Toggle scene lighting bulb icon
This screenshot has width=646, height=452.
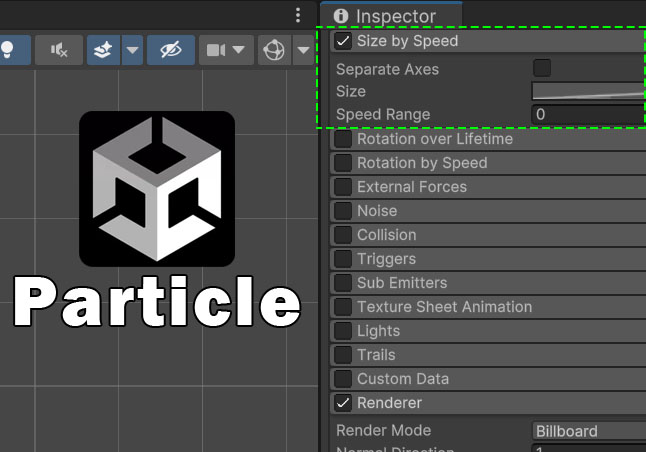click(8, 50)
